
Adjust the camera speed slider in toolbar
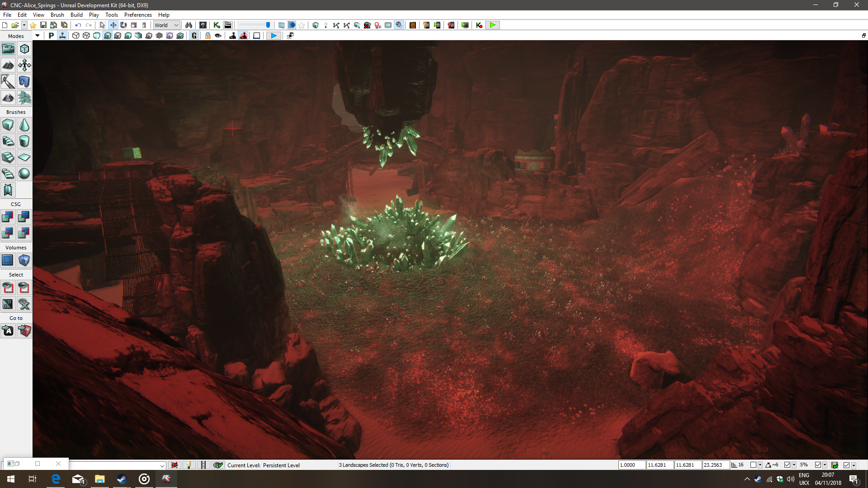point(255,25)
